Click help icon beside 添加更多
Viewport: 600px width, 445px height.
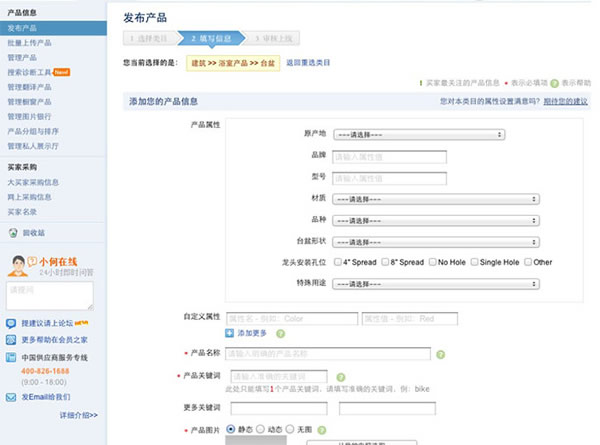click(280, 333)
